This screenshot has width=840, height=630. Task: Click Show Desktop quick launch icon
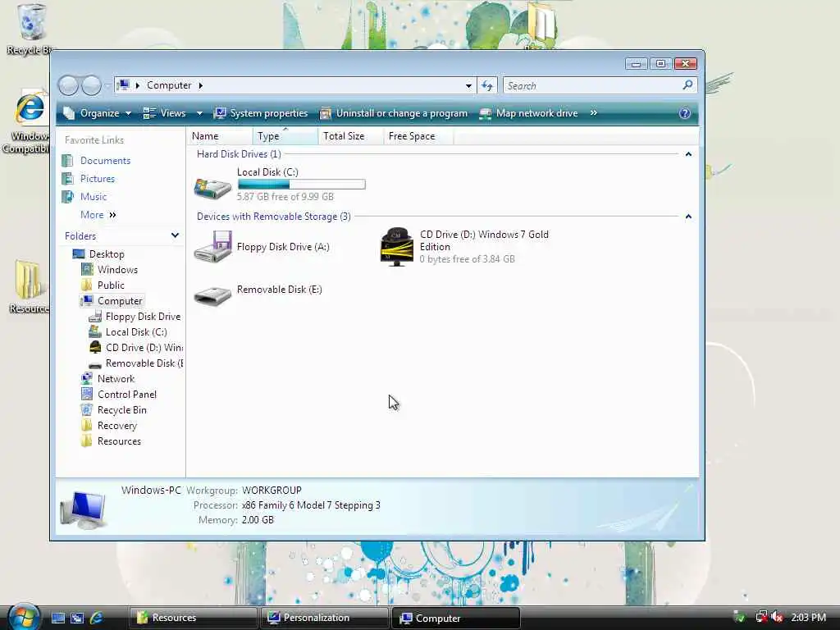58,618
